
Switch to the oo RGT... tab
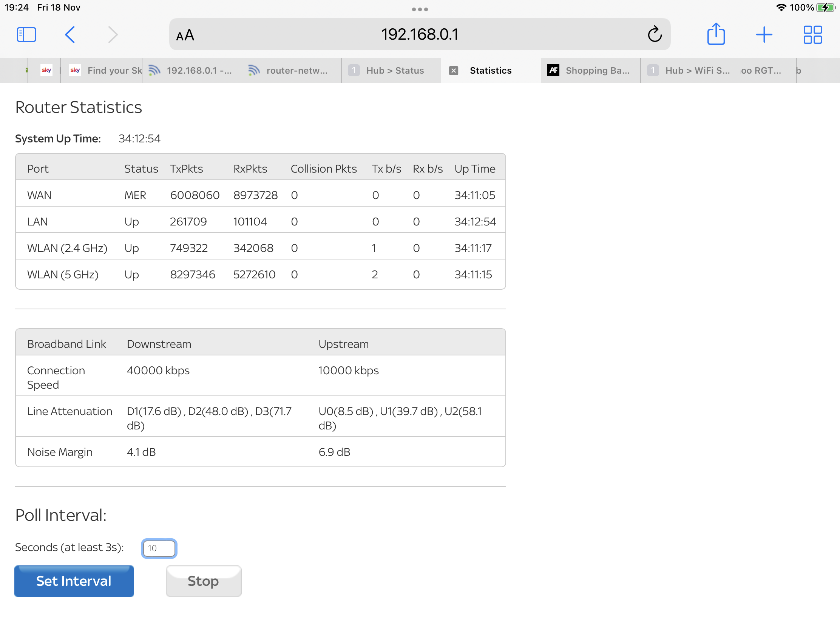point(768,70)
